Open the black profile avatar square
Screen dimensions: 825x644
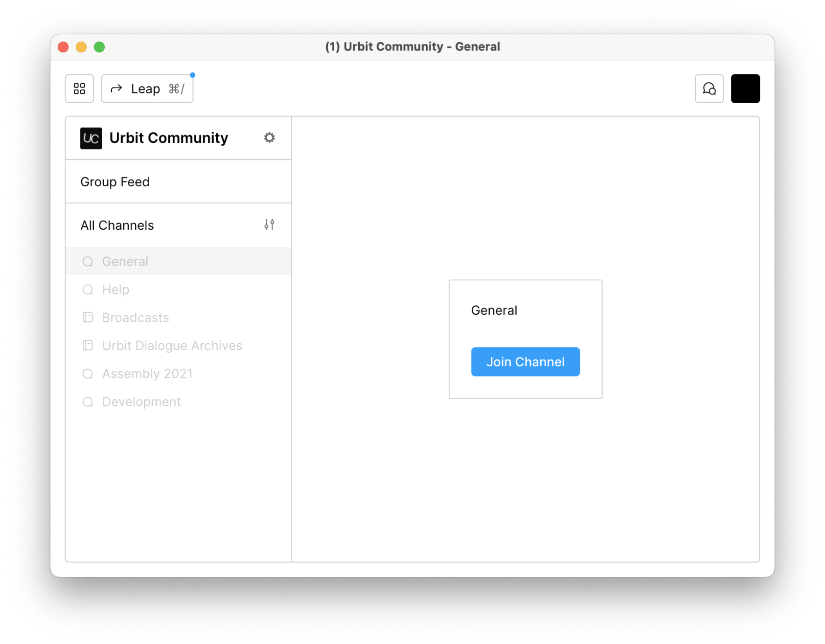(745, 89)
